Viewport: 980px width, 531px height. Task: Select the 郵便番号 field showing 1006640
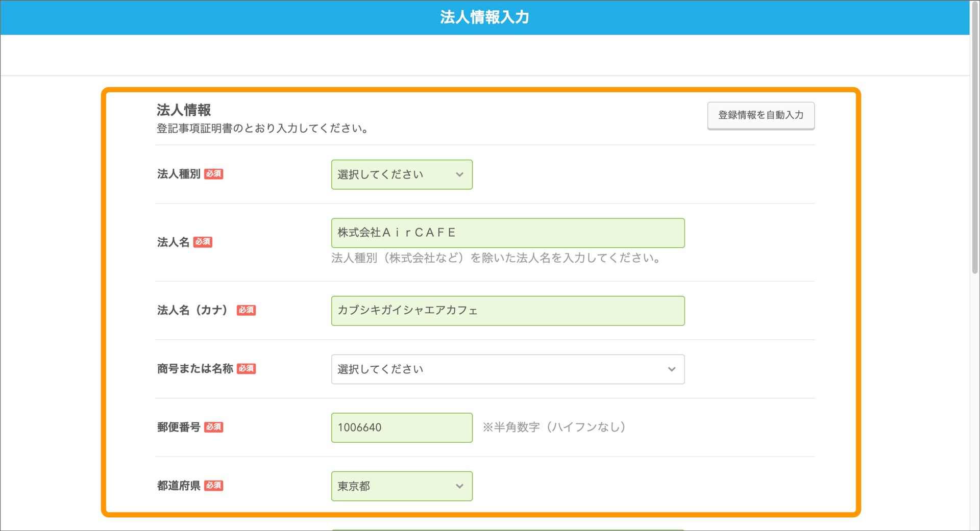pos(401,427)
